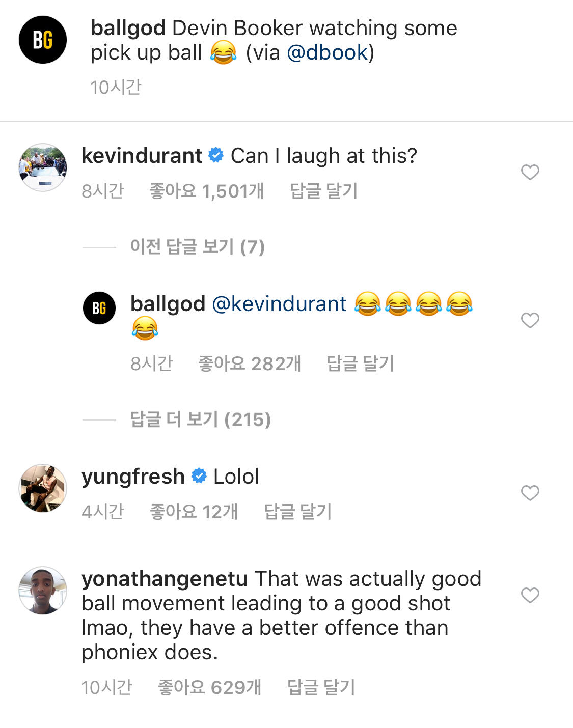Open yungfresh's profile avatar
Screen dimensions: 573x728
43,488
